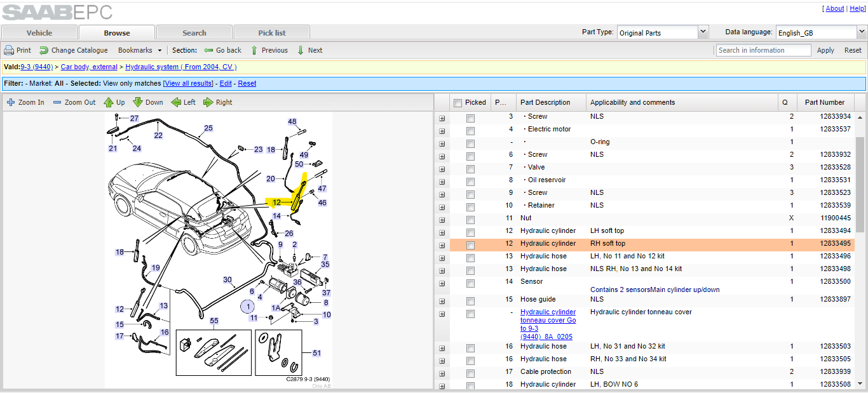Screen dimensions: 868x393
Task: Switch to the Search tab
Action: pyautogui.click(x=194, y=32)
